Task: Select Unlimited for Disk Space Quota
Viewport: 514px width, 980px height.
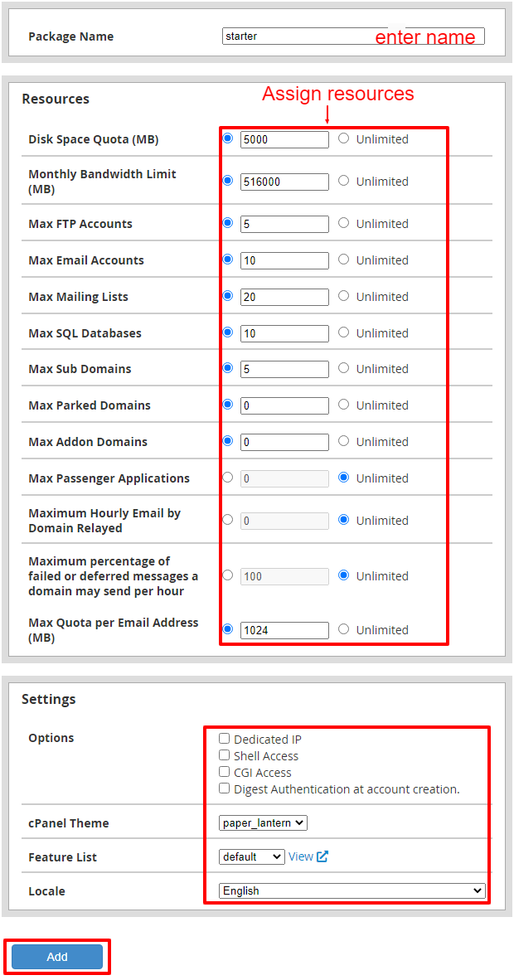Action: [x=343, y=138]
